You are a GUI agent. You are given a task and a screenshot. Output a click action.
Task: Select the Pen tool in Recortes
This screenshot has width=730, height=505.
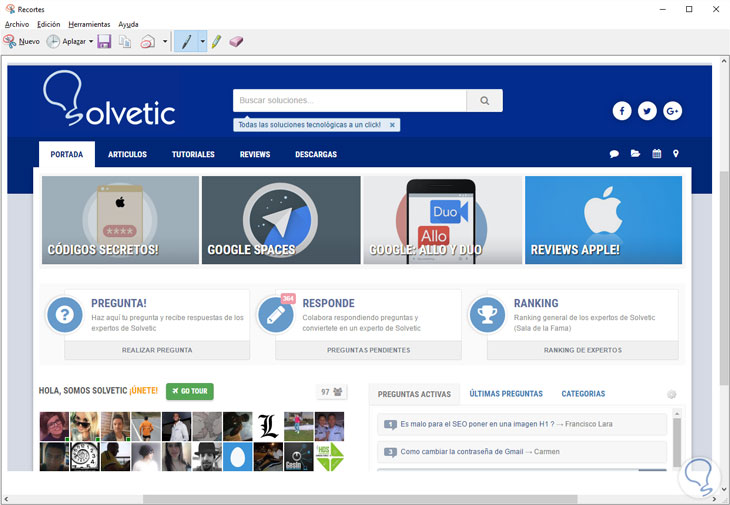tap(186, 41)
